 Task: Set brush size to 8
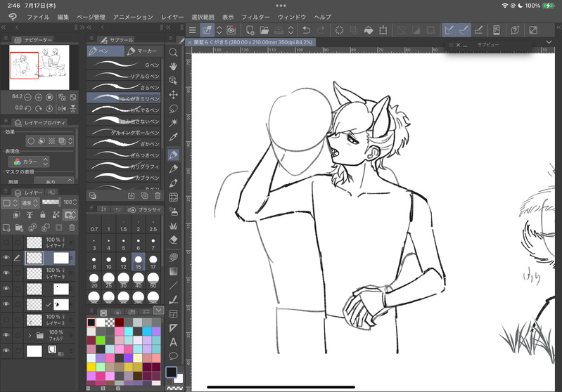[x=94, y=262]
